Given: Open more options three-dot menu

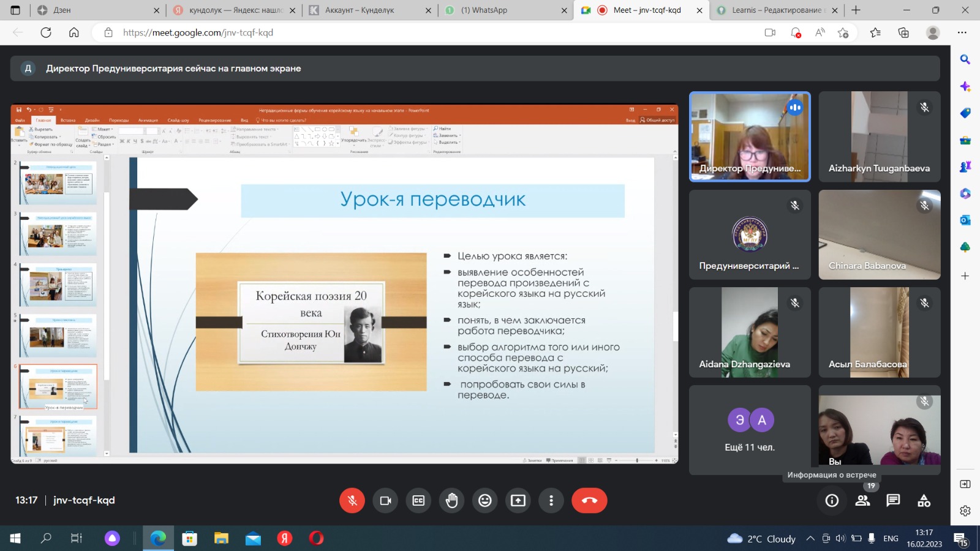Looking at the screenshot, I should [551, 501].
